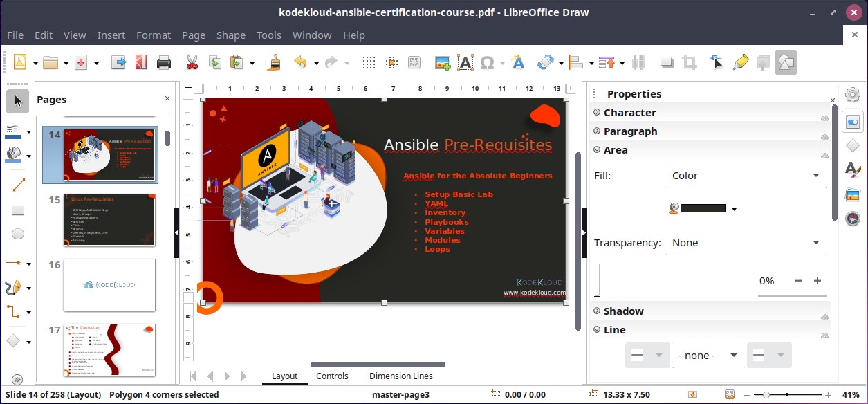Screen dimensions: 868x404
Task: Open the Insert Image dialog
Action: pyautogui.click(x=442, y=62)
